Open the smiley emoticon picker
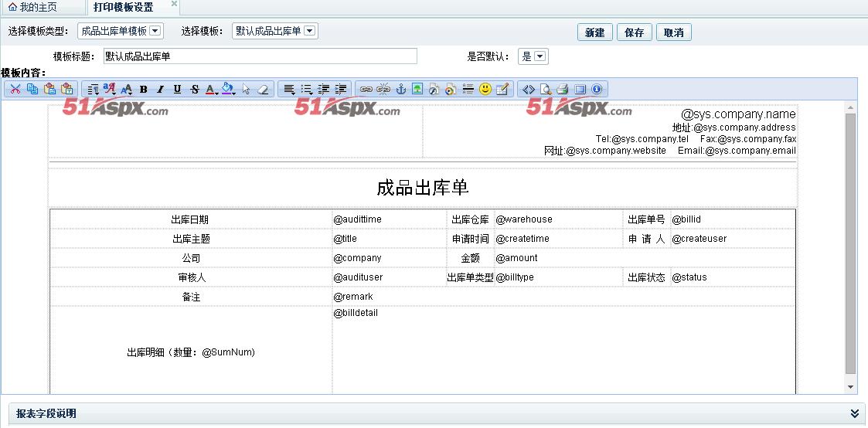Viewport: 868px width, 428px height. pos(485,89)
